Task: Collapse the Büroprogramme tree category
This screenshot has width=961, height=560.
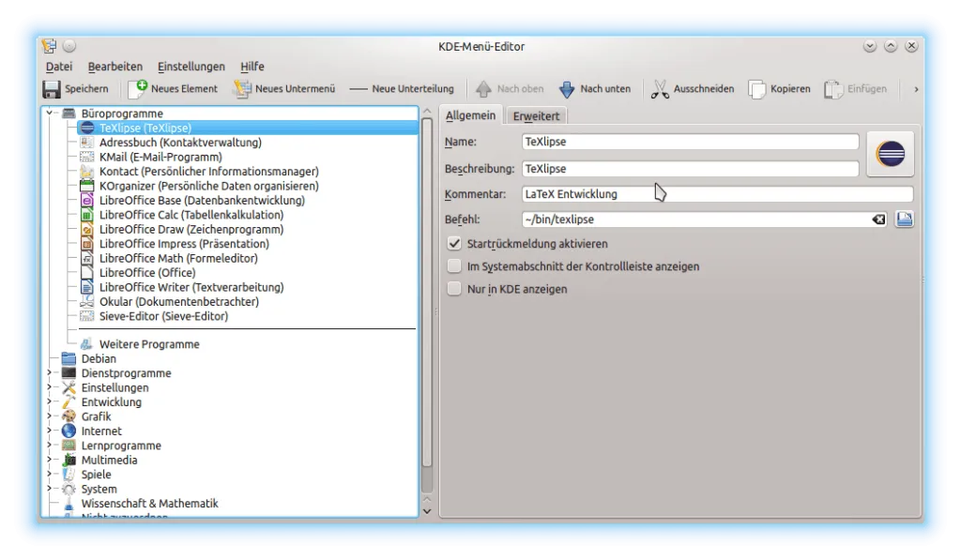Action: tap(50, 114)
